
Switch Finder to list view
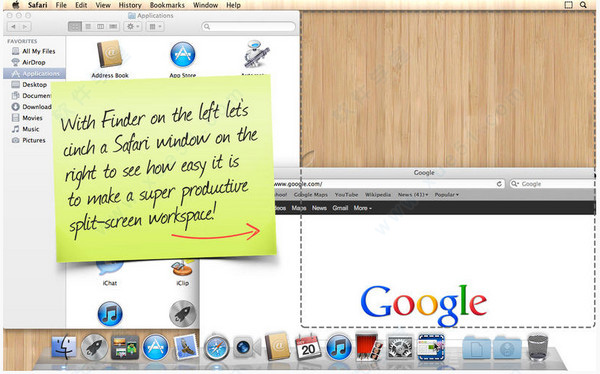click(x=88, y=26)
